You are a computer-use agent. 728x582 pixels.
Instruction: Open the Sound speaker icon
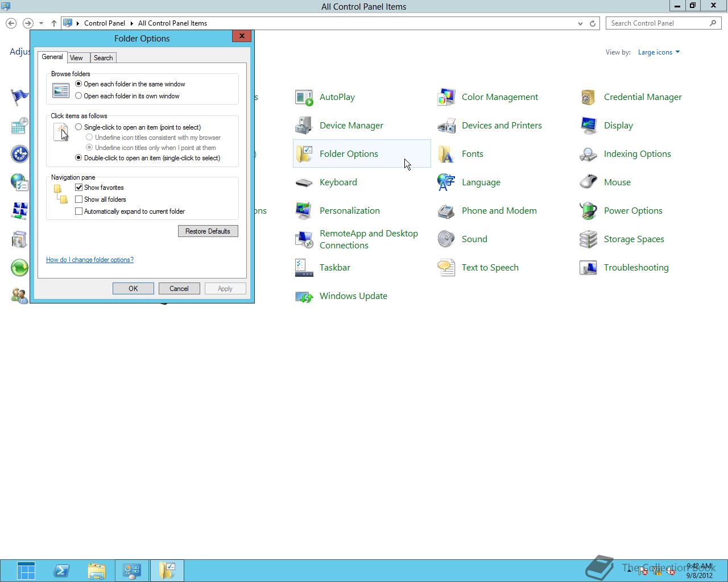[x=446, y=239]
